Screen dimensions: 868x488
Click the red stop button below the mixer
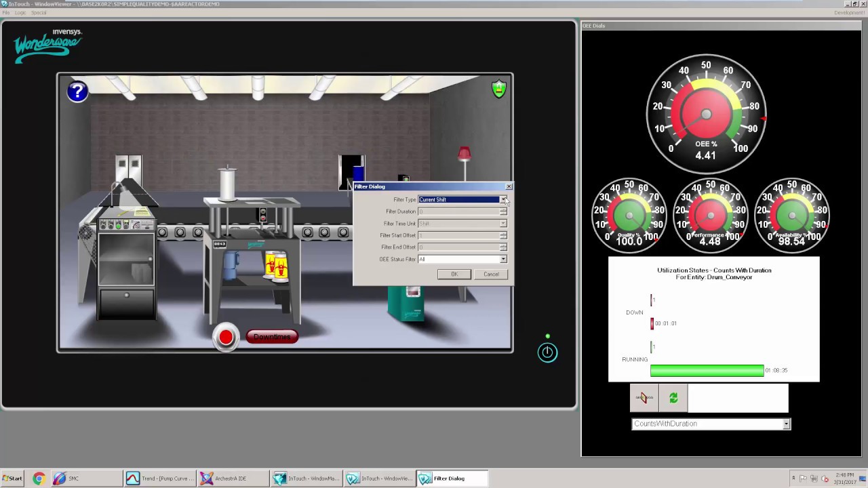pos(226,338)
